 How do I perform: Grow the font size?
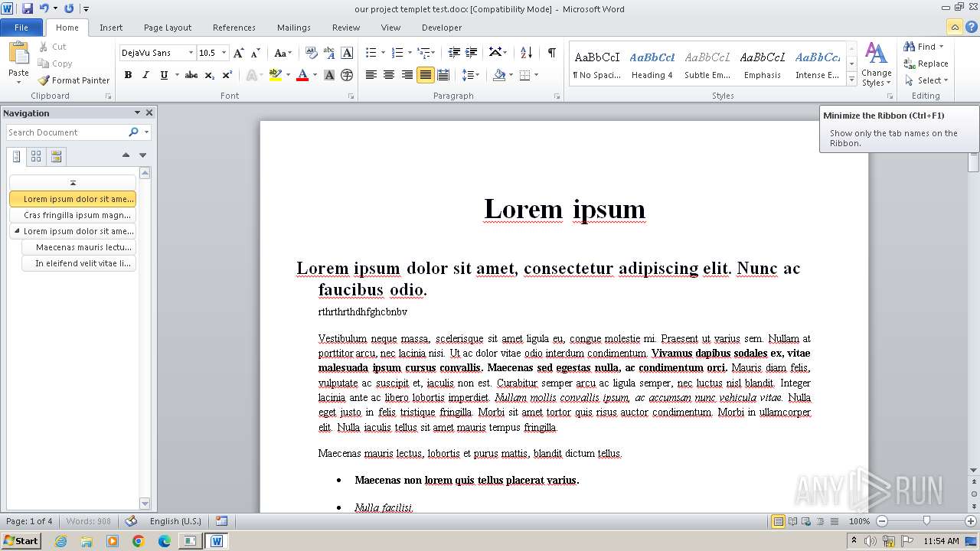(x=239, y=53)
